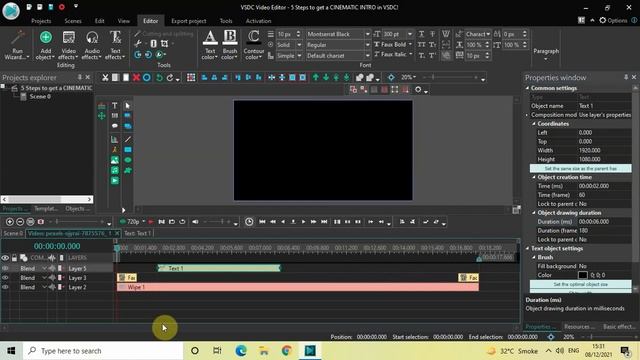Open the Regular font style dropdown
640x360 pixels.
[x=367, y=45]
